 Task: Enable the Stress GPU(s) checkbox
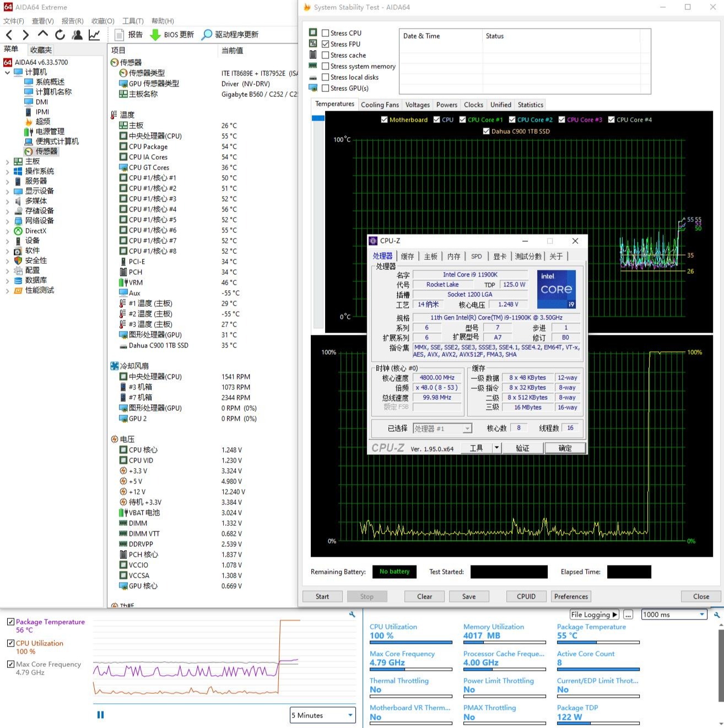click(x=326, y=88)
